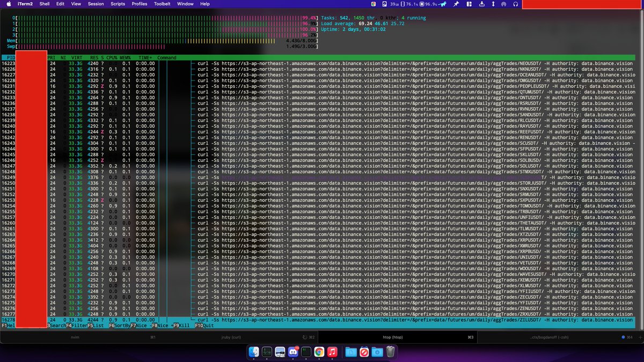Click the up-down arrows menu bar icon
The image size is (644, 362).
(492, 4)
